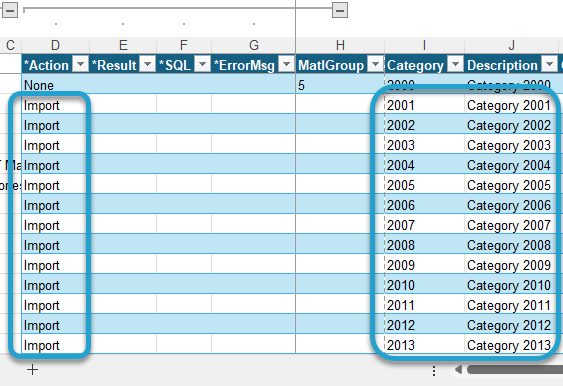
Task: Open the *Action column filter dropdown
Action: [80, 65]
